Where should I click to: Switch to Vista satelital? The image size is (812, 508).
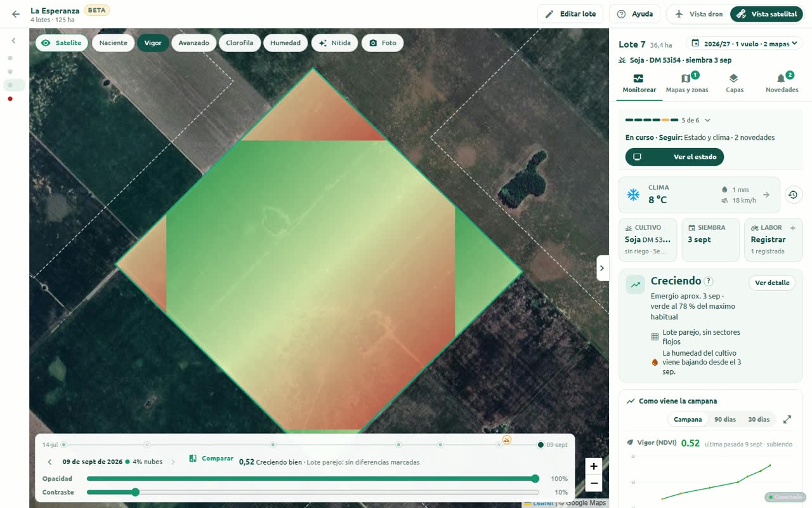tap(766, 14)
